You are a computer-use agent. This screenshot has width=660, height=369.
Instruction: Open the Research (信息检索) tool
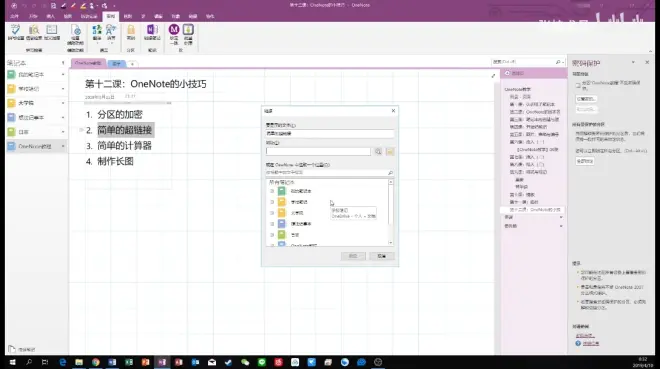tap(34, 32)
